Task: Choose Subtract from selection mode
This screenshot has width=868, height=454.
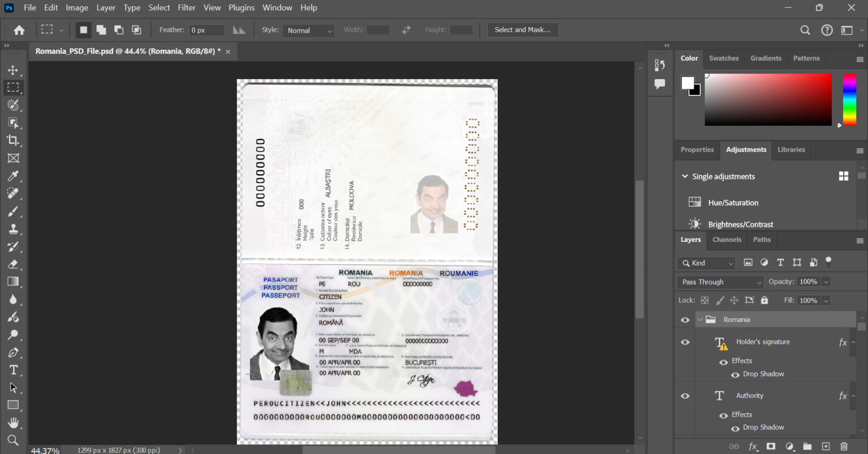Action: click(x=119, y=30)
